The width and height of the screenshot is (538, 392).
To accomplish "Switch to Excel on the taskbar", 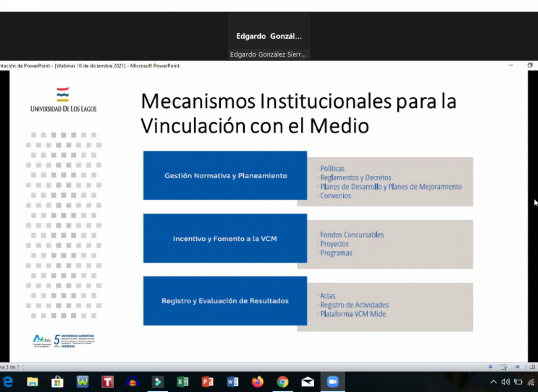I will click(183, 382).
